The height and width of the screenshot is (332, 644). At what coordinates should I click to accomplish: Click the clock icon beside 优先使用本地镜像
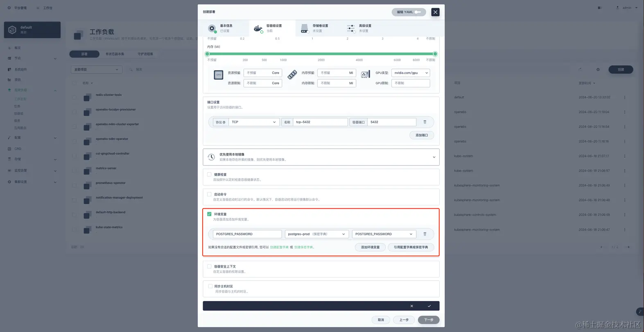point(211,157)
